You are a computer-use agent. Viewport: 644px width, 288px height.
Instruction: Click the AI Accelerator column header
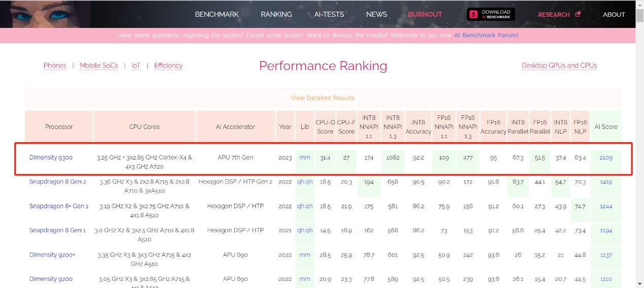pos(236,127)
